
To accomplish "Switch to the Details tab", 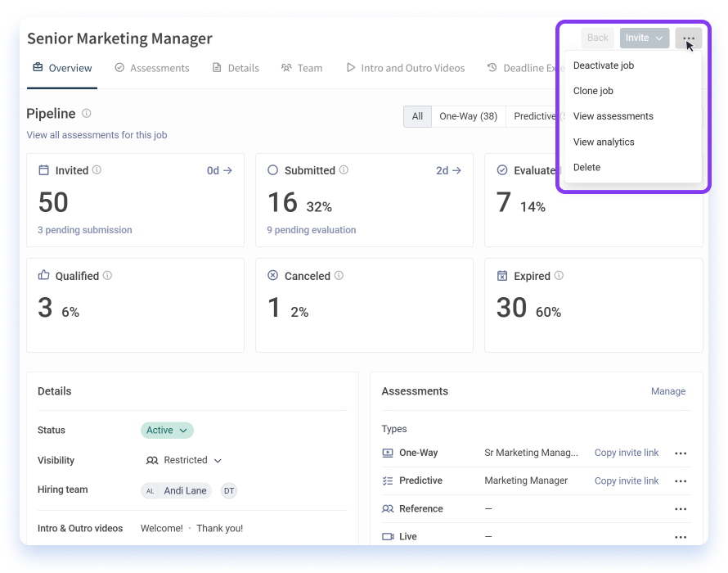I will coord(236,68).
